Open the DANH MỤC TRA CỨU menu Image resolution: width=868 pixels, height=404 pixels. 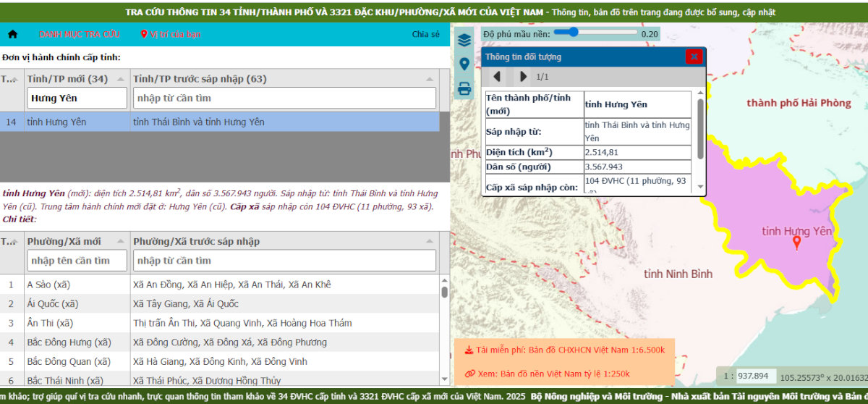(x=80, y=34)
